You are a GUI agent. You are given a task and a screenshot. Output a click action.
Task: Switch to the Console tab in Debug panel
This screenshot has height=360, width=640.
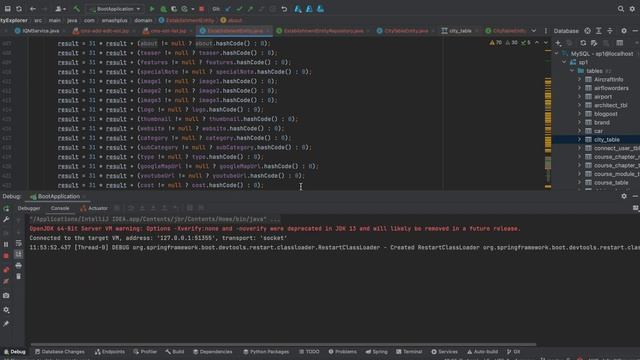[x=60, y=208]
